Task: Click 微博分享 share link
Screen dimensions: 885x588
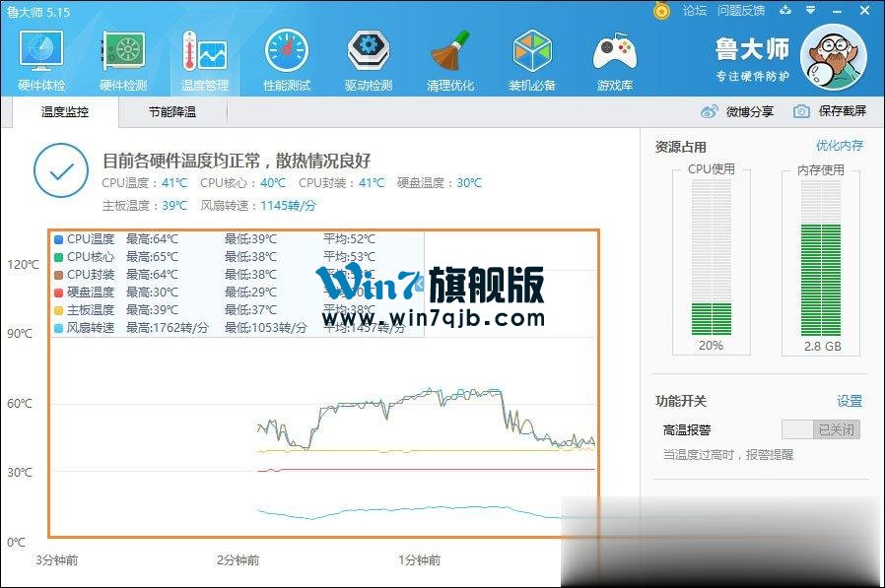Action: click(750, 111)
